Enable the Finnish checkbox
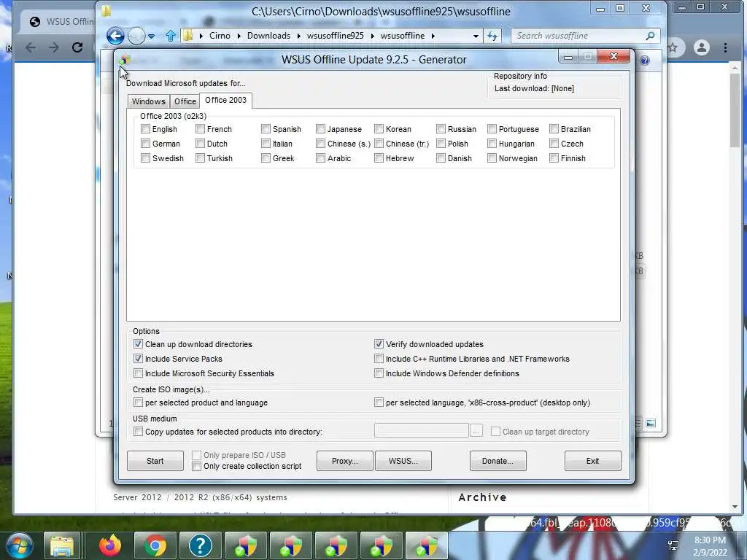 click(x=554, y=158)
